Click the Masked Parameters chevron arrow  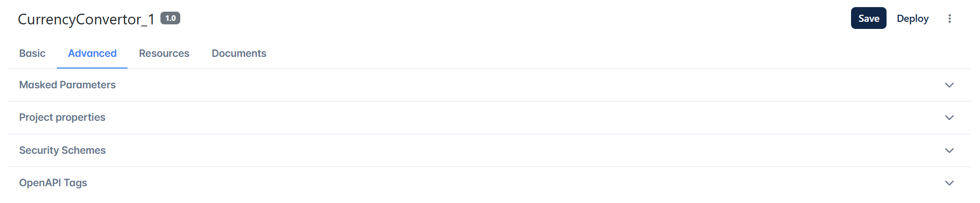[x=949, y=85]
